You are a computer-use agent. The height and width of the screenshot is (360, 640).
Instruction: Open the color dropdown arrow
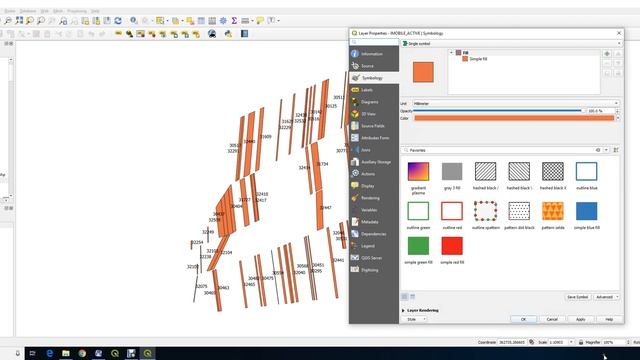[x=618, y=118]
